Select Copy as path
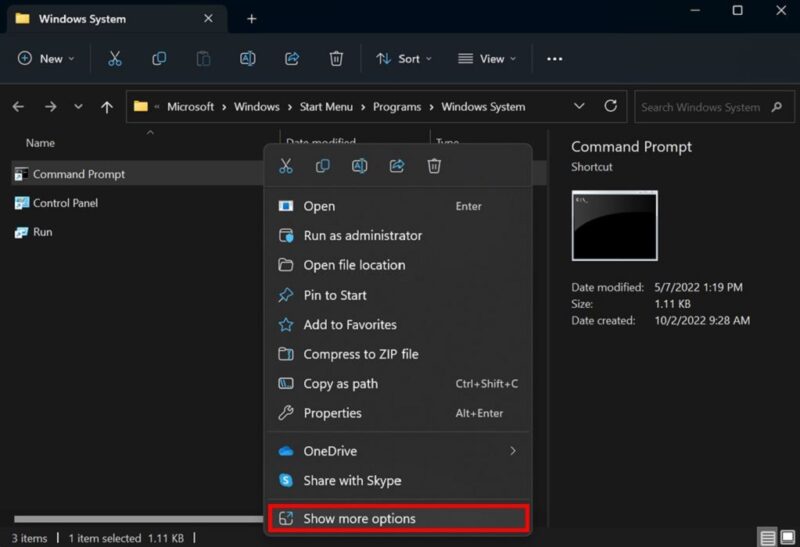 [398, 384]
